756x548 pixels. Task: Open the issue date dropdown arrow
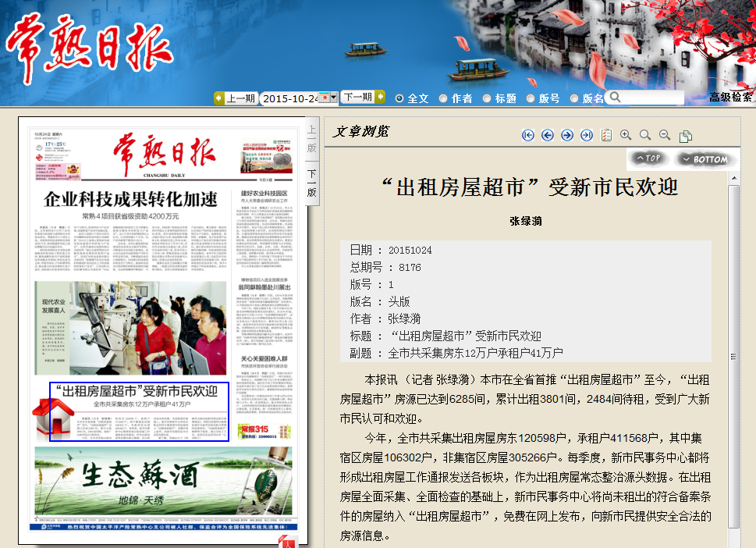pos(334,98)
